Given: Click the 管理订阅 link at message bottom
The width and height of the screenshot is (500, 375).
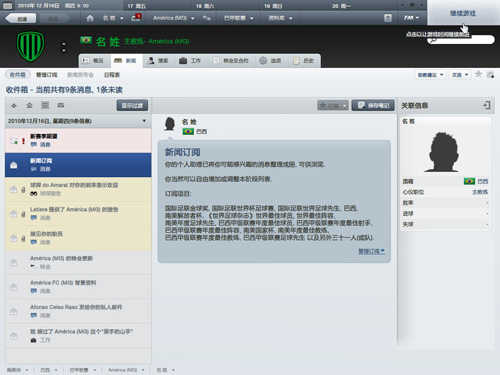Looking at the screenshot, I should 371,251.
